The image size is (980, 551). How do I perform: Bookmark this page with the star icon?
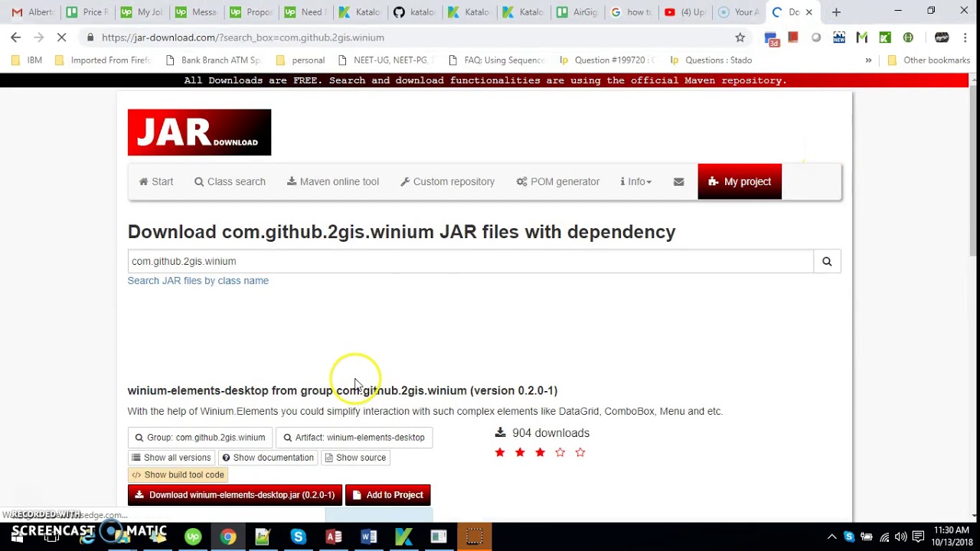click(x=740, y=37)
